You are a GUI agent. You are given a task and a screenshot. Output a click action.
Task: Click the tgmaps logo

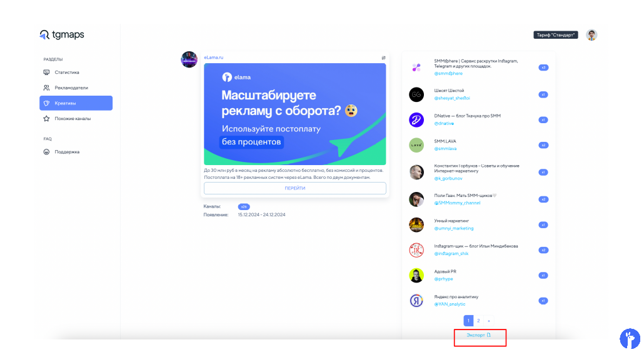[x=62, y=35]
